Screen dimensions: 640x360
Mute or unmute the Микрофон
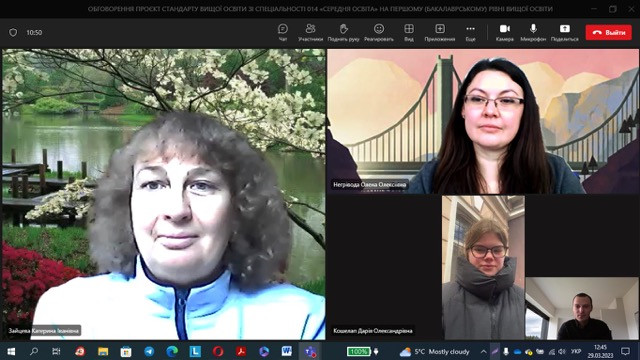pyautogui.click(x=533, y=32)
